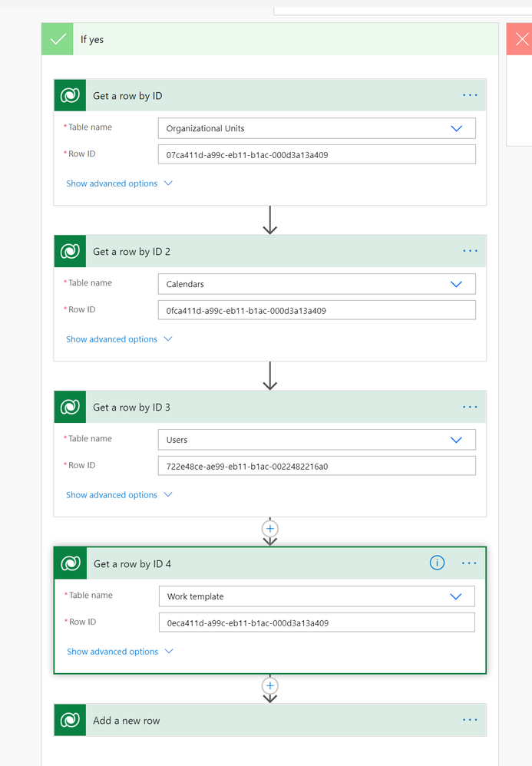This screenshot has height=766, width=532.
Task: Click the red If no branch icon
Action: pyautogui.click(x=520, y=39)
